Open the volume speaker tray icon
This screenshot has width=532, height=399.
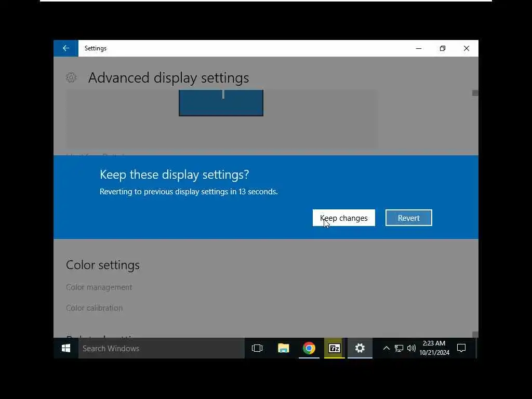(411, 348)
